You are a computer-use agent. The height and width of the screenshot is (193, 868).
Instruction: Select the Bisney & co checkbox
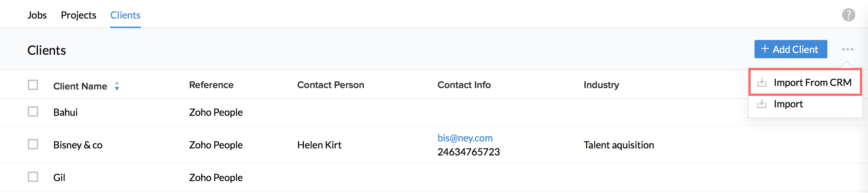click(33, 145)
